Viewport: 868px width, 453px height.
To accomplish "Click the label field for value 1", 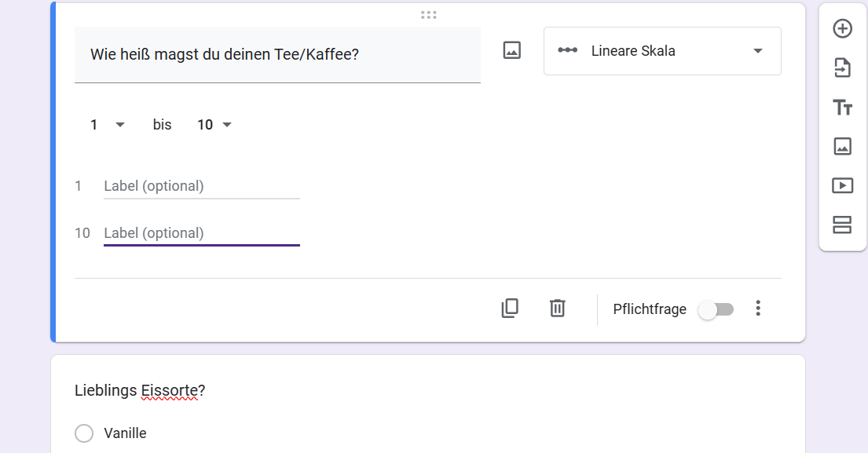I will coord(201,186).
